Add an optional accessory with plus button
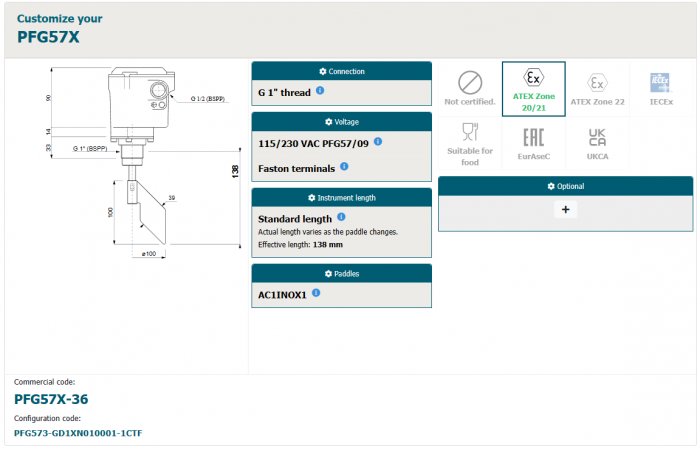Viewport: 700px width, 449px height. click(565, 209)
